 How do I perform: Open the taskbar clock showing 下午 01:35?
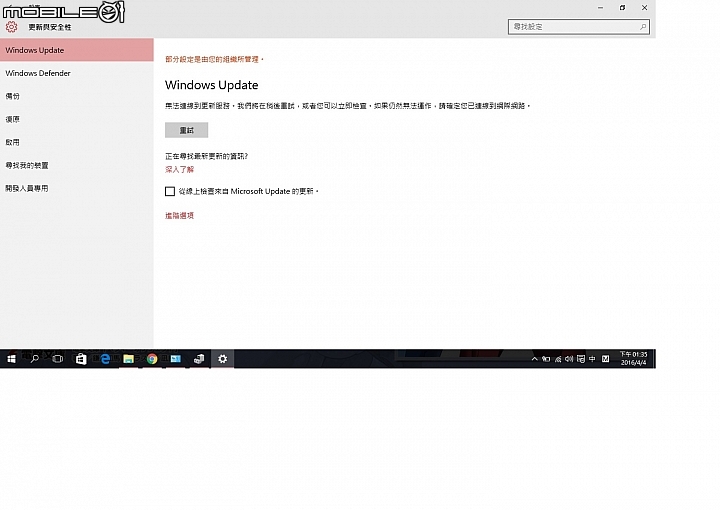(x=633, y=359)
